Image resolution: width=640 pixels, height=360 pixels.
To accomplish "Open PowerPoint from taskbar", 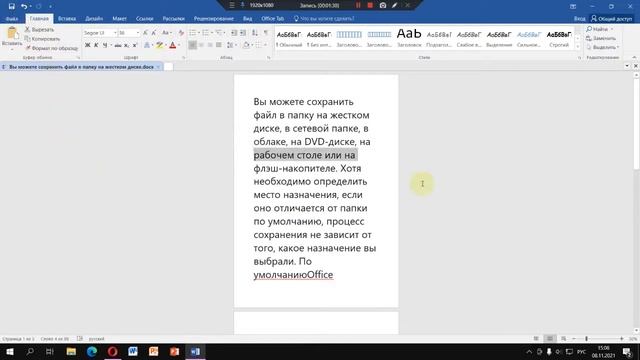I will coord(174,351).
